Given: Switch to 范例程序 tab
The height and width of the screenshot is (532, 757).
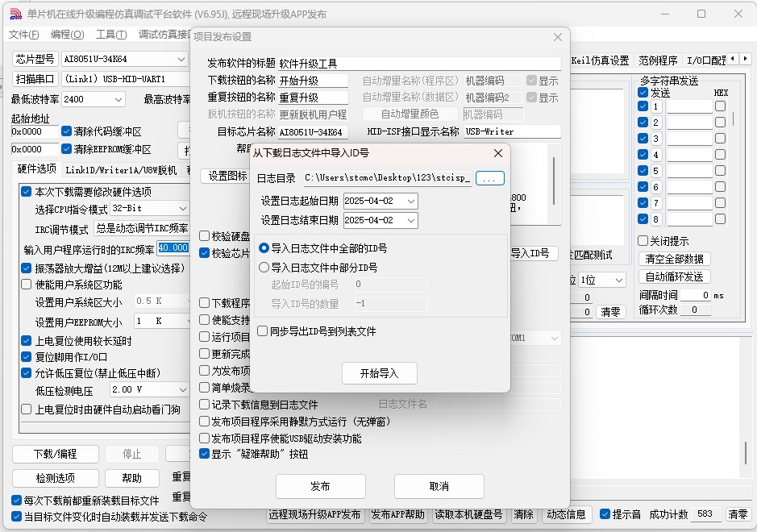Looking at the screenshot, I should pos(658,60).
